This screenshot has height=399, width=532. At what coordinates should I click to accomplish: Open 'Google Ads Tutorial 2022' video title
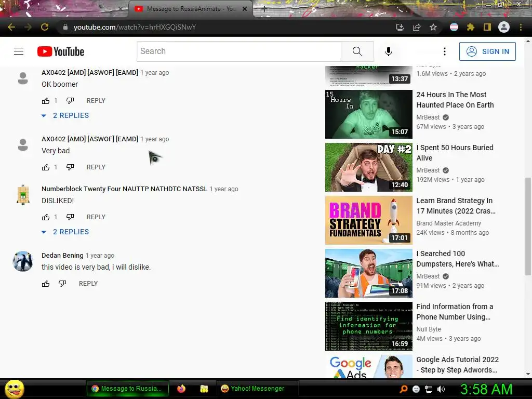[457, 365]
